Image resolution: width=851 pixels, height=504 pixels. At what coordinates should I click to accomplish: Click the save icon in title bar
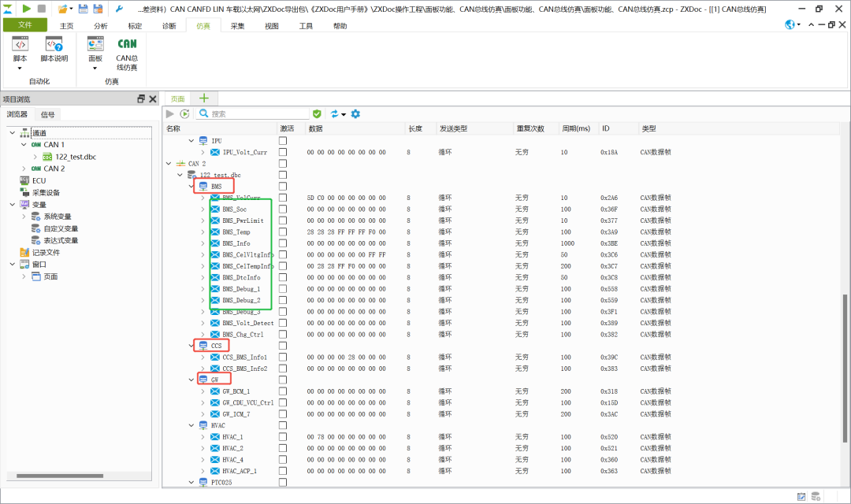pos(83,9)
